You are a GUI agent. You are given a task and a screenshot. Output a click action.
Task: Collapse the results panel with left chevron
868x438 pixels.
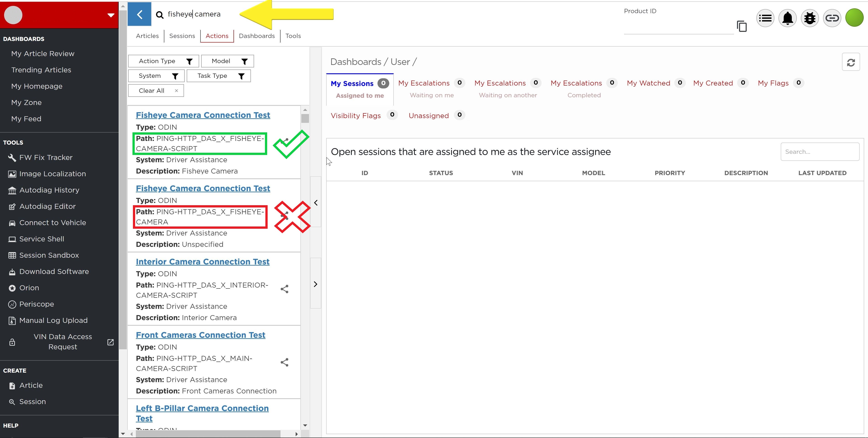tap(316, 203)
